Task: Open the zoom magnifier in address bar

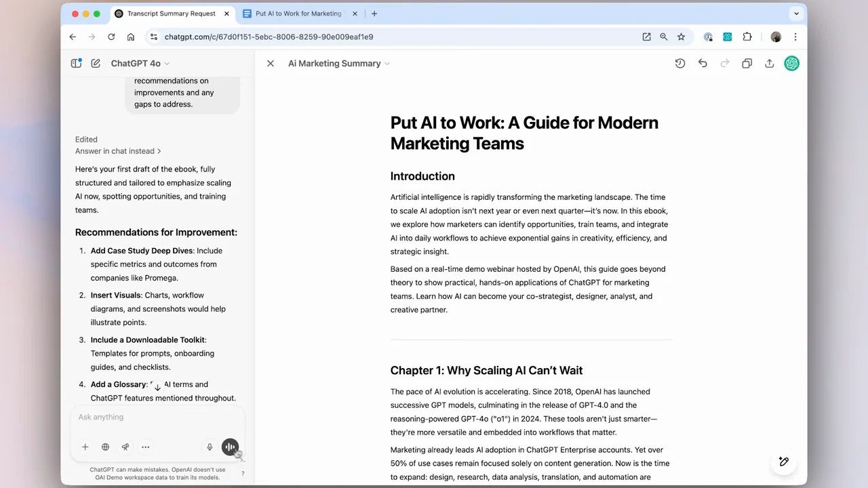Action: [664, 37]
